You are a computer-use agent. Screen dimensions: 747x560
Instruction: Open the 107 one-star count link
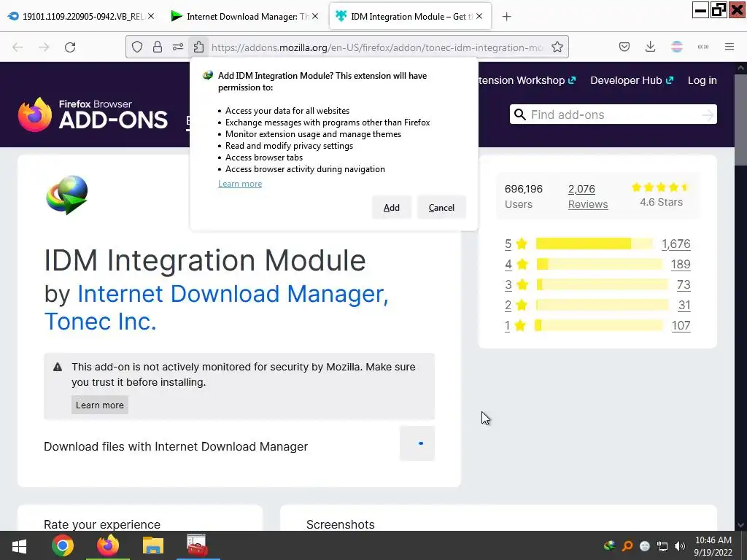coord(681,326)
